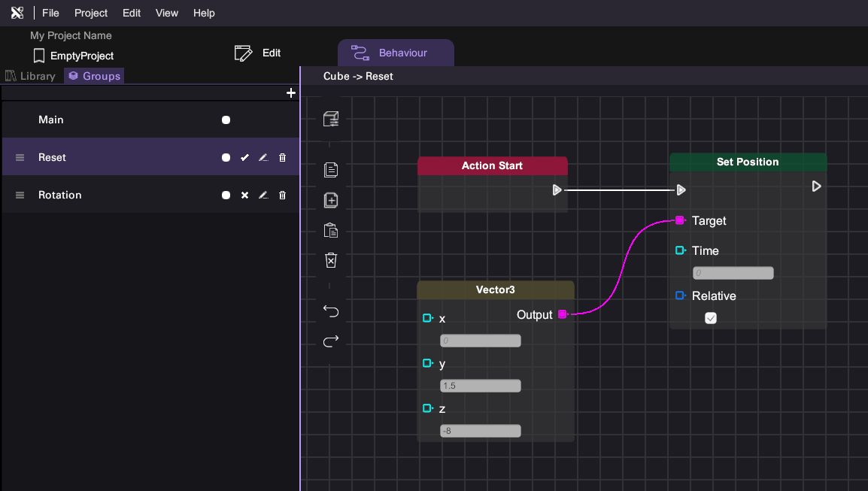Select the Rotation group in the list

click(60, 195)
